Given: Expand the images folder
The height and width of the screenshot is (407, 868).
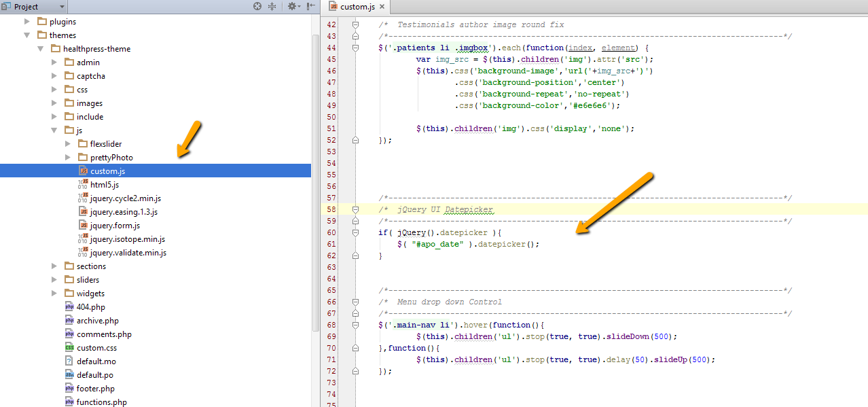Looking at the screenshot, I should (54, 103).
